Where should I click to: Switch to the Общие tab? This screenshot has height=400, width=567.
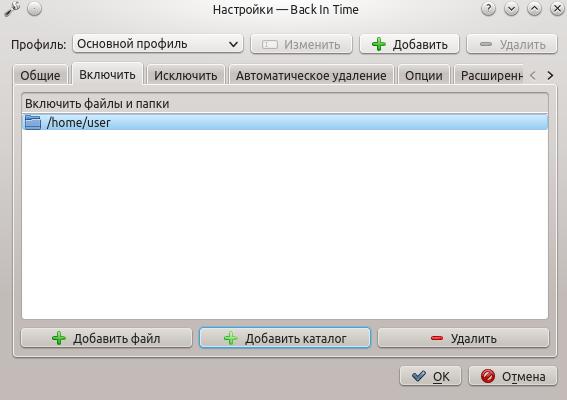coord(40,75)
